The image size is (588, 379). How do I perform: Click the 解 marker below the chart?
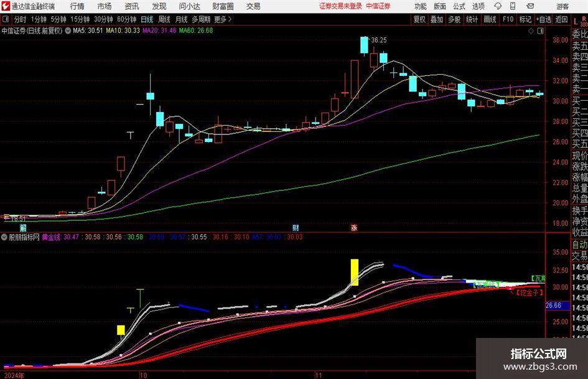(23, 227)
